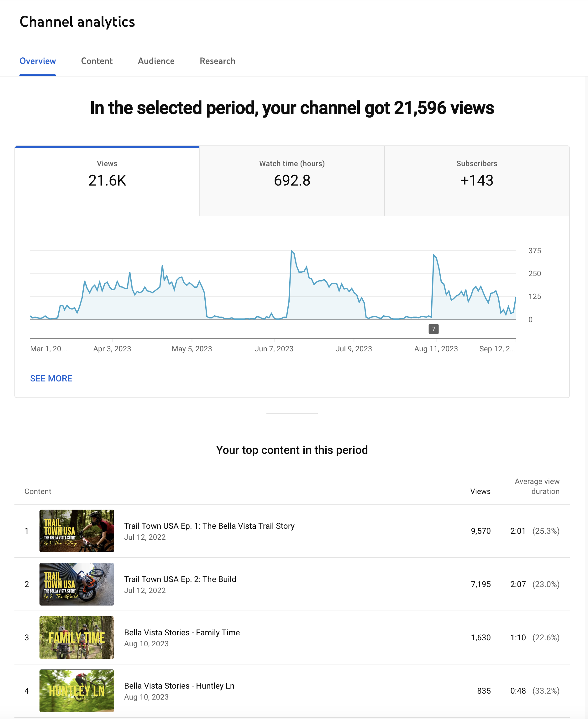Click the Average view duration column header
588x719 pixels.
click(537, 486)
